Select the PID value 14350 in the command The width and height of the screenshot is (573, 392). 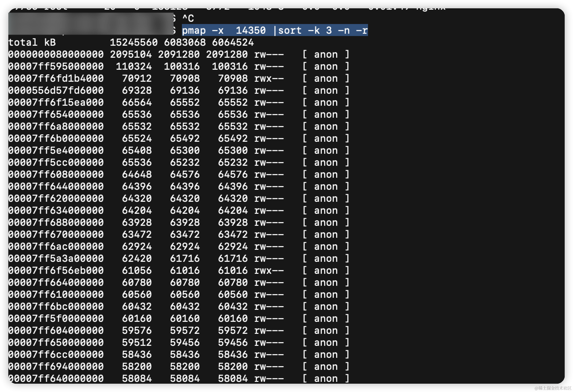(251, 30)
